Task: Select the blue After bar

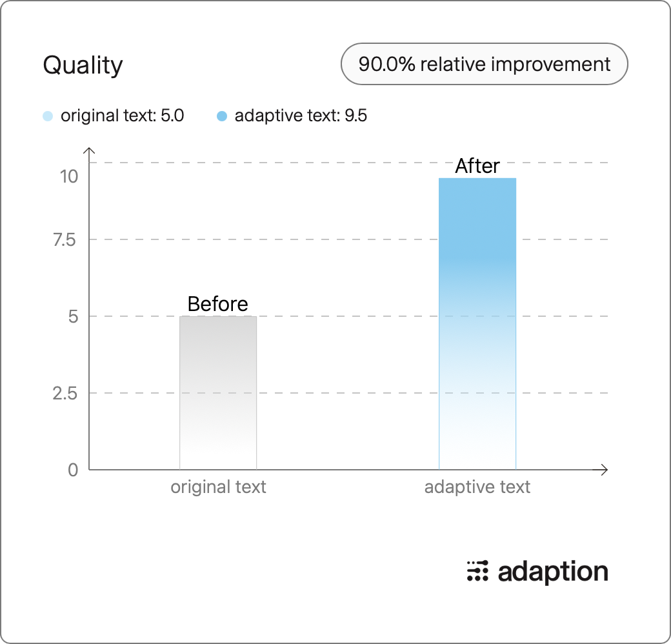Action: [477, 324]
